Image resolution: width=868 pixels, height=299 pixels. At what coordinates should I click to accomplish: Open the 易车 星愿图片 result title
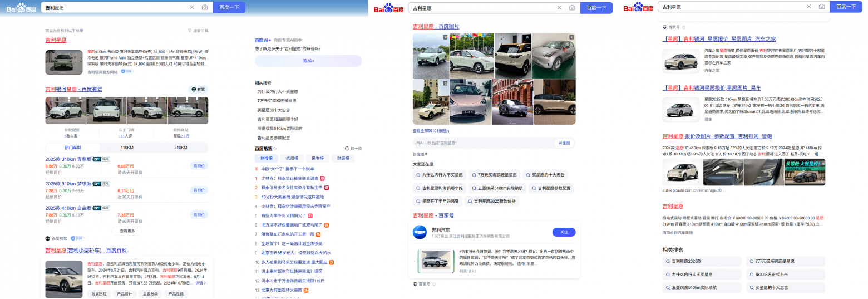point(712,88)
